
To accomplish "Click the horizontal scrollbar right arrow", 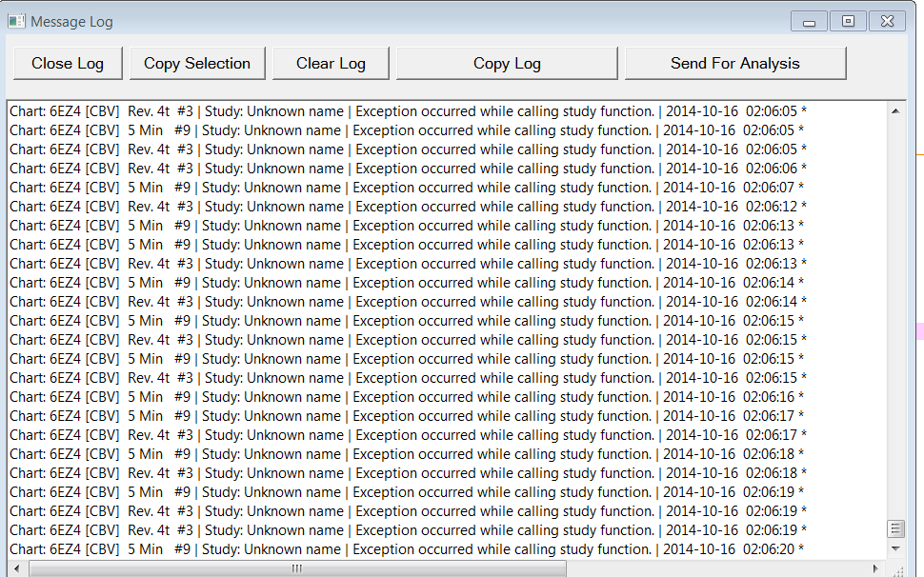I will [875, 568].
